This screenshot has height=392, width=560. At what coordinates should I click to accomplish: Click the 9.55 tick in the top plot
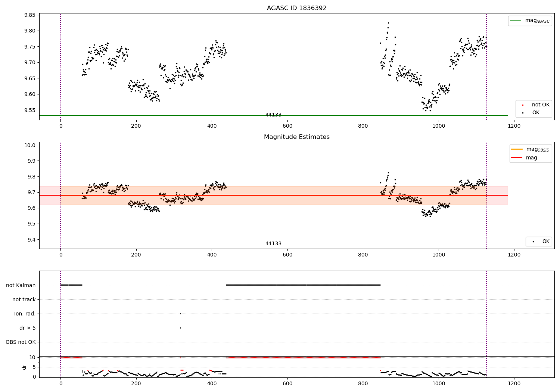[x=29, y=110]
